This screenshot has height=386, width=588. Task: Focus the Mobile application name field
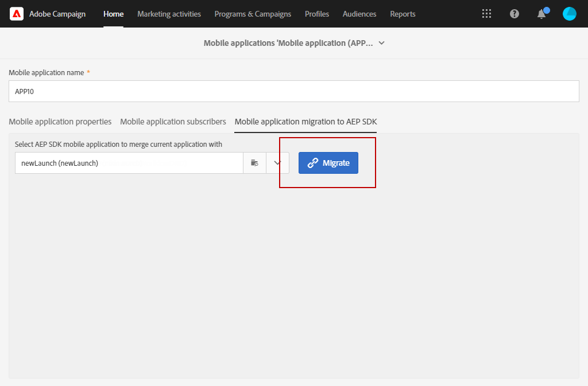click(294, 91)
